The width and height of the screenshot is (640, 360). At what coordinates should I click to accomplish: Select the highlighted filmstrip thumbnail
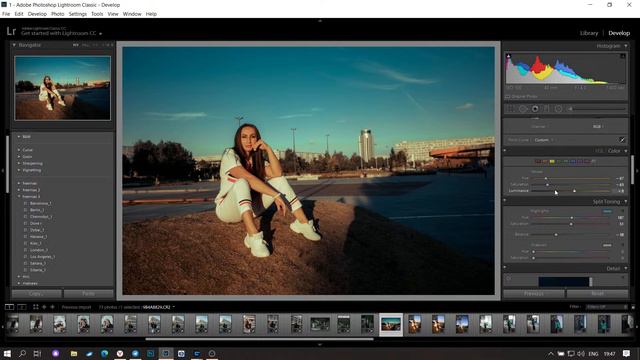pos(391,325)
